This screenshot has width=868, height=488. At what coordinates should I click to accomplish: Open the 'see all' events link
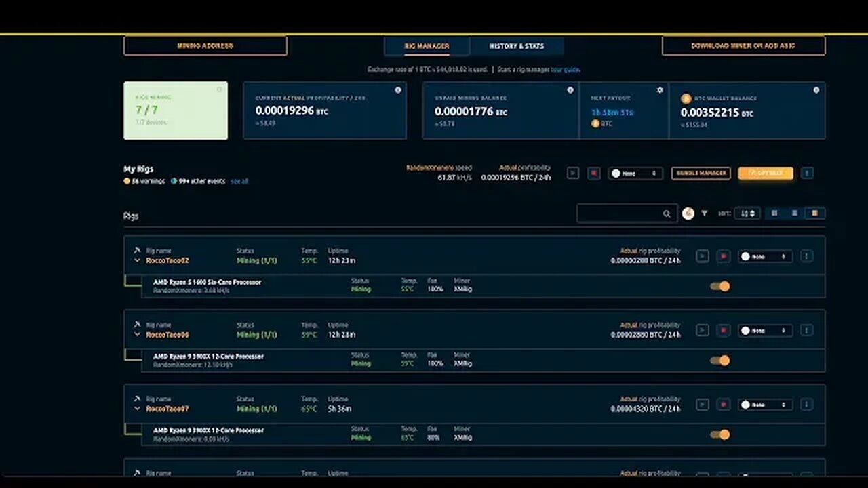click(239, 181)
